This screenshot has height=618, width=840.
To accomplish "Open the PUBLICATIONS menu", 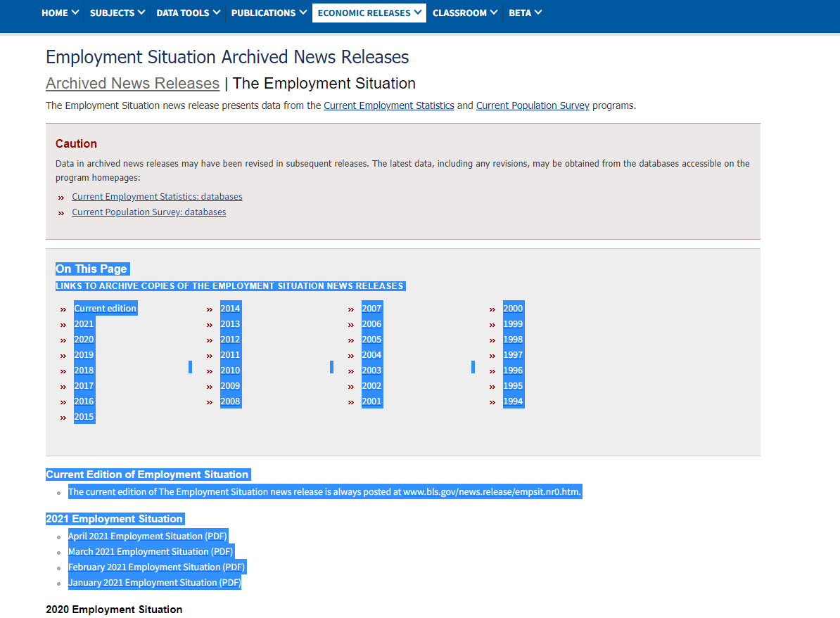I will 269,13.
